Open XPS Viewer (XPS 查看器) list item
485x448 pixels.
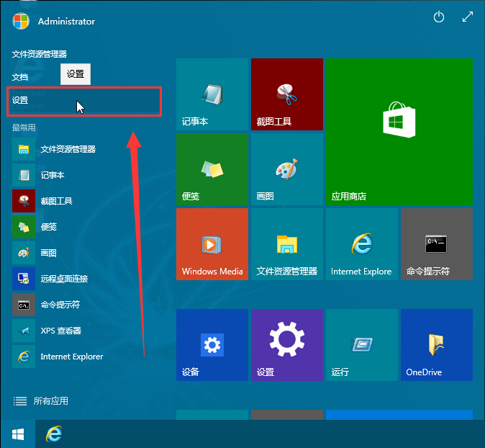click(x=60, y=331)
